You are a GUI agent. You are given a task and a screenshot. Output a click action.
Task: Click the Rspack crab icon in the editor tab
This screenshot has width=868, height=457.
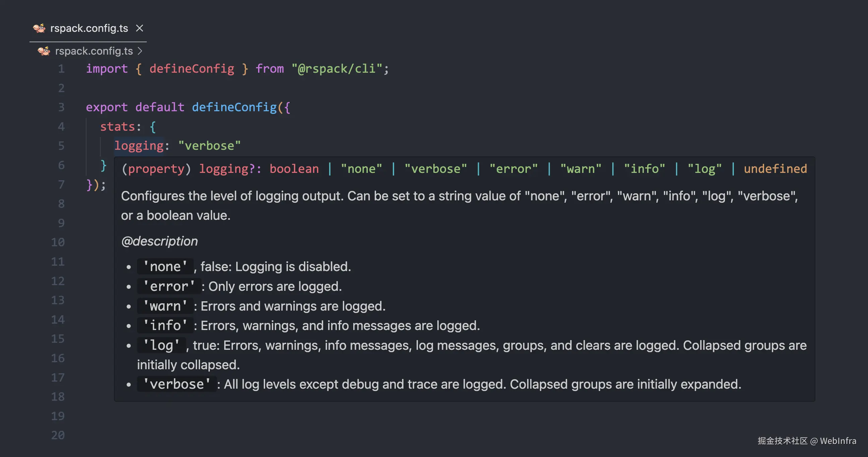pos(39,28)
